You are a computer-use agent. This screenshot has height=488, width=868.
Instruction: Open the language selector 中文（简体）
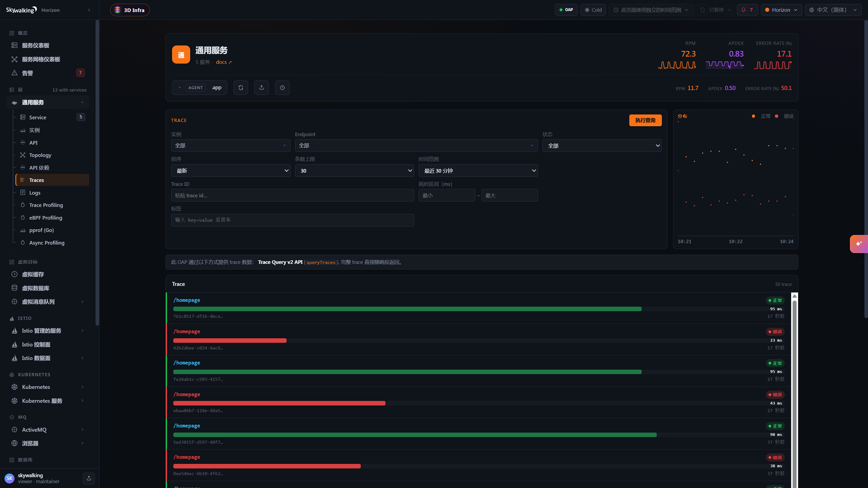(x=833, y=10)
